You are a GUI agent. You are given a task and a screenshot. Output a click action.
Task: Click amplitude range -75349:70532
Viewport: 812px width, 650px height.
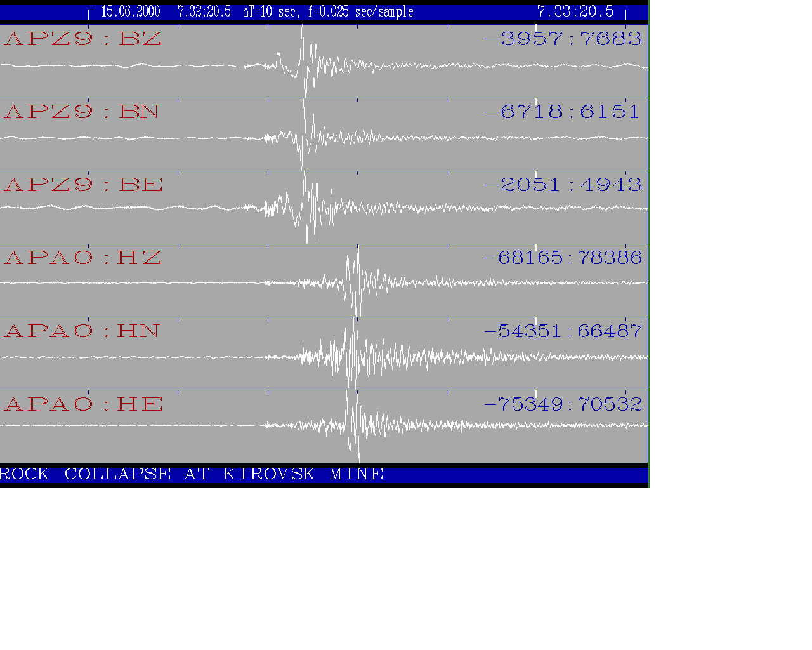pyautogui.click(x=563, y=404)
